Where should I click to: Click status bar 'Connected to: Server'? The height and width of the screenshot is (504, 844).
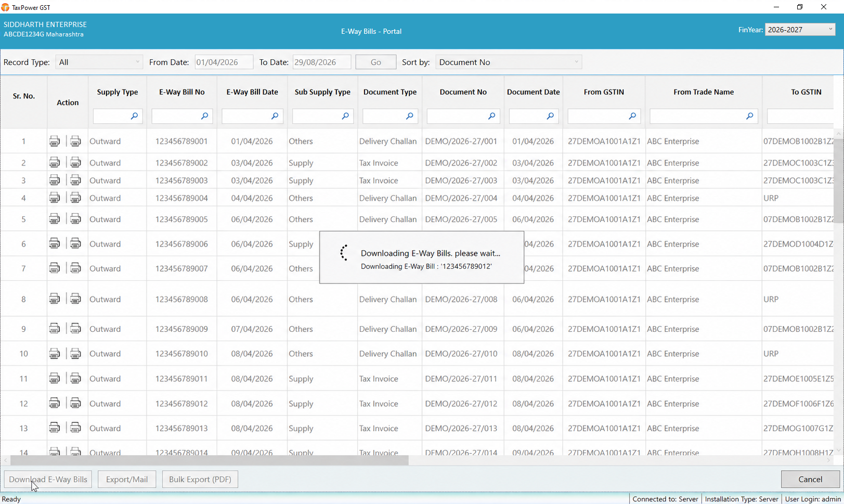click(x=665, y=499)
